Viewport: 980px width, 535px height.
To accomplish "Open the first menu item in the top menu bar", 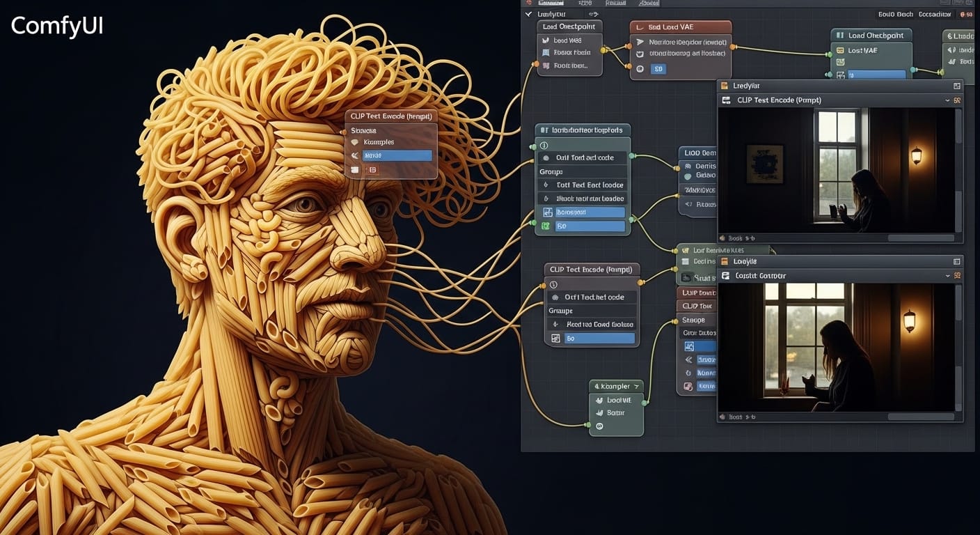I will pyautogui.click(x=551, y=3).
